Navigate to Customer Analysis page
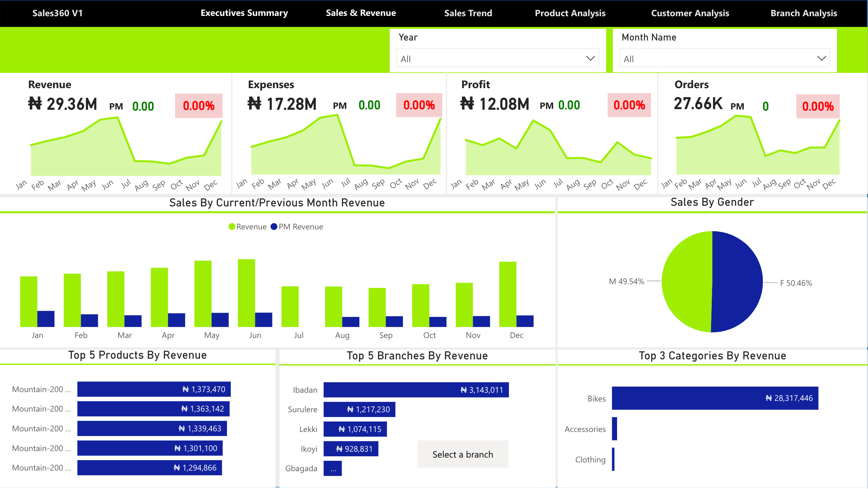 690,13
